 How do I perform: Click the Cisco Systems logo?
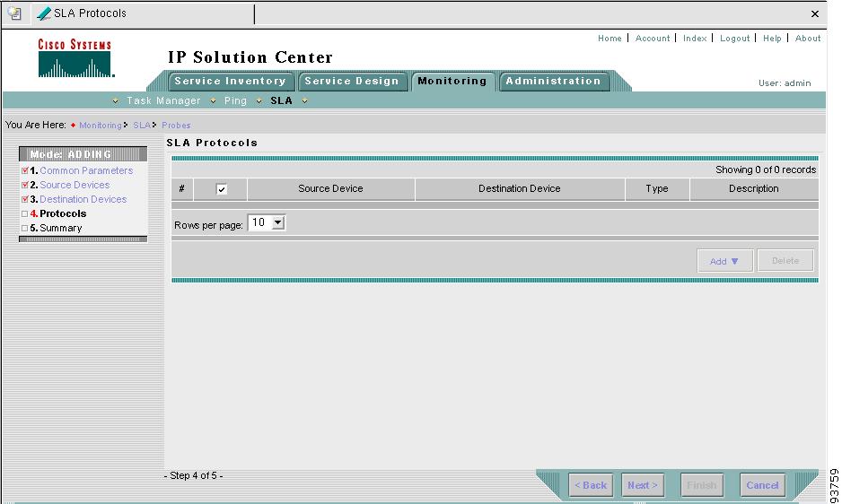[x=75, y=58]
